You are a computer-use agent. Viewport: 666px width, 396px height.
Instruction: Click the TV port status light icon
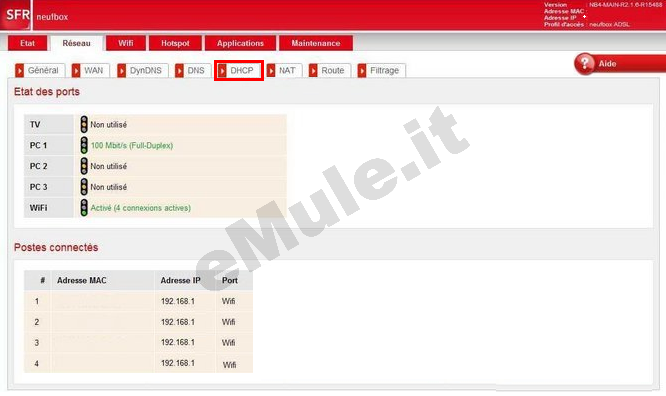point(84,124)
